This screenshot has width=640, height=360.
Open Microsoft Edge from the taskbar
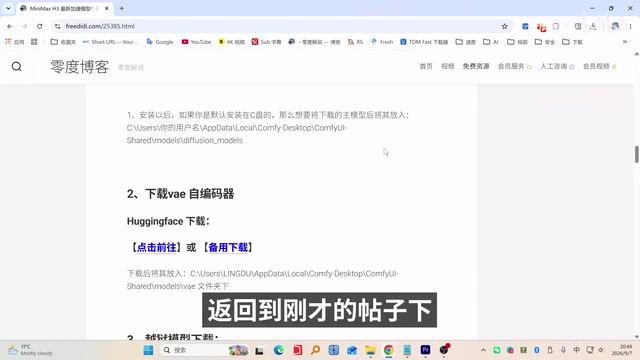(x=279, y=350)
